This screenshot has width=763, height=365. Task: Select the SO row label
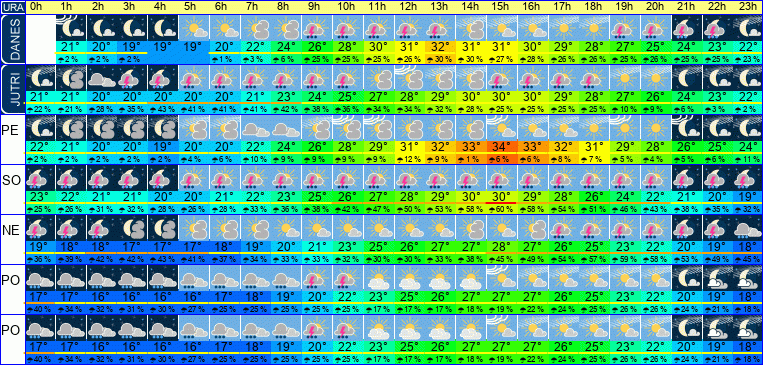[12, 180]
